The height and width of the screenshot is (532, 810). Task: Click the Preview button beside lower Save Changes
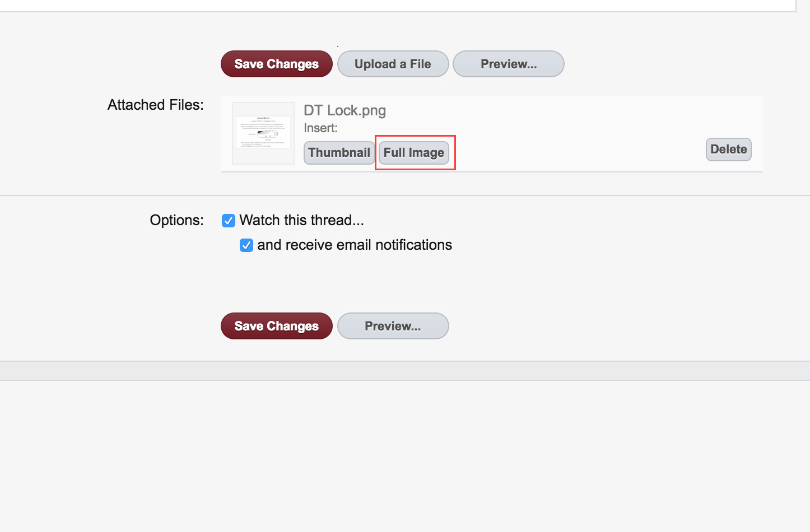(393, 326)
